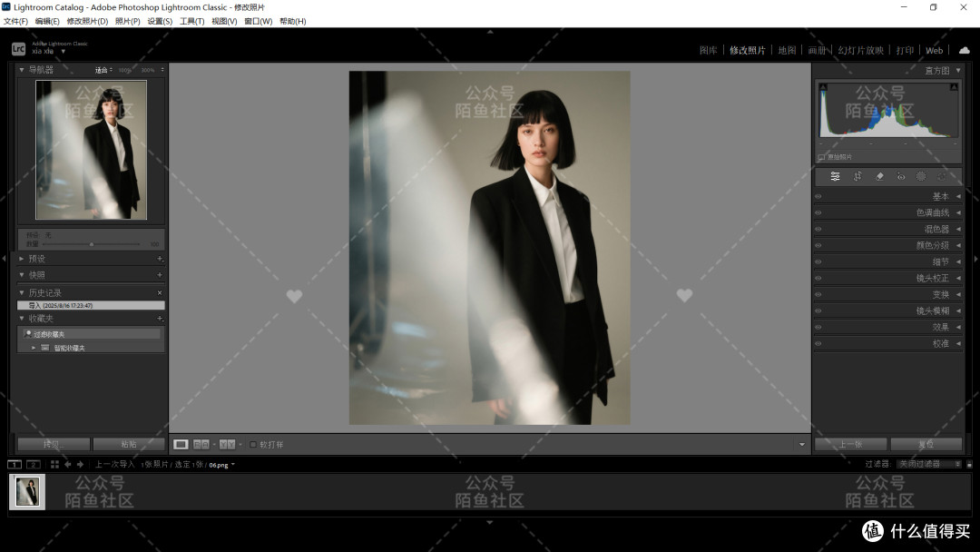
Task: Toggle visibility eye of 混色器 panel
Action: coord(818,230)
